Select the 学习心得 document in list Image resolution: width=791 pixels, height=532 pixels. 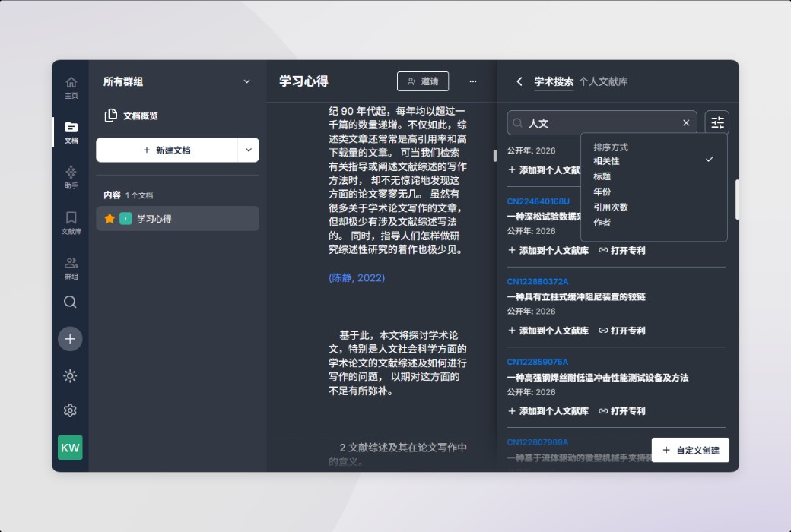click(177, 218)
